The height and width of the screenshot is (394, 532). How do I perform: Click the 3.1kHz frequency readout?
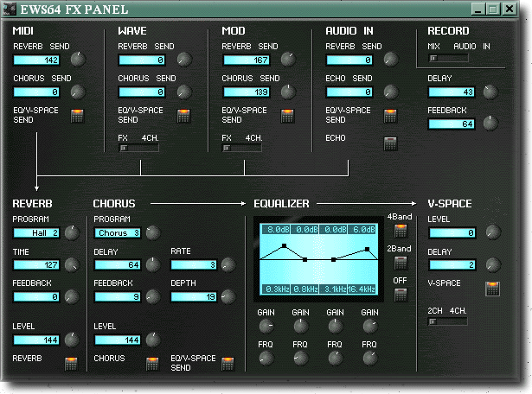333,289
